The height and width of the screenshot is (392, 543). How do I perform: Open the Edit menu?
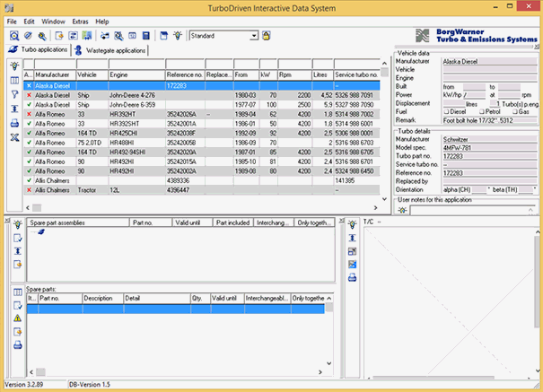(29, 22)
